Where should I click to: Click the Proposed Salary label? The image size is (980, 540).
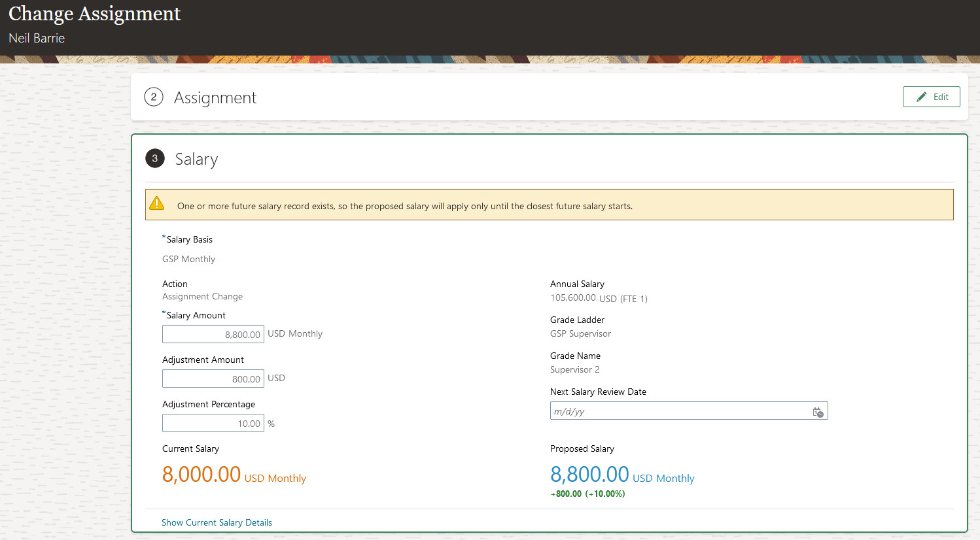coord(582,448)
